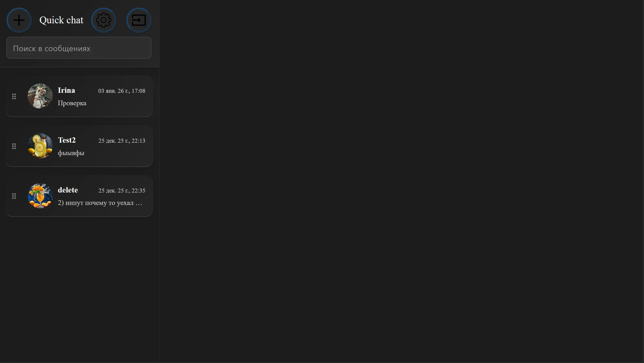Open the chat named delete
The width and height of the screenshot is (644, 363).
(68, 190)
